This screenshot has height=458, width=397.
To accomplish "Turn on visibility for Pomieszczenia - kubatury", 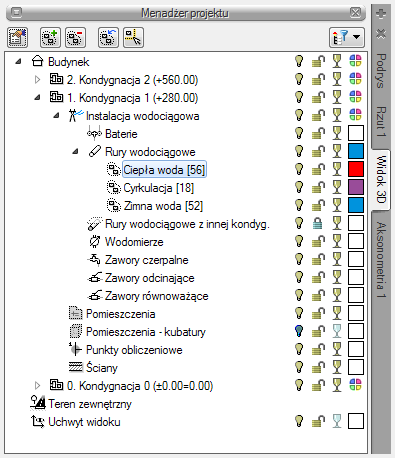I will click(x=299, y=331).
